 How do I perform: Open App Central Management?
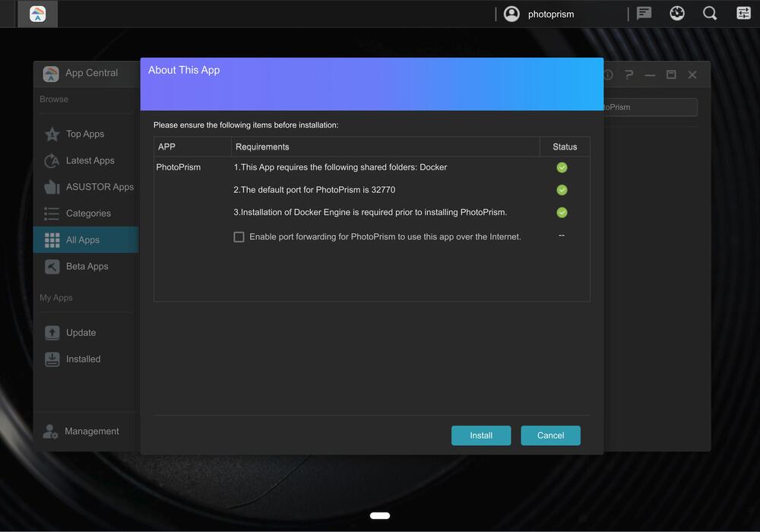91,431
